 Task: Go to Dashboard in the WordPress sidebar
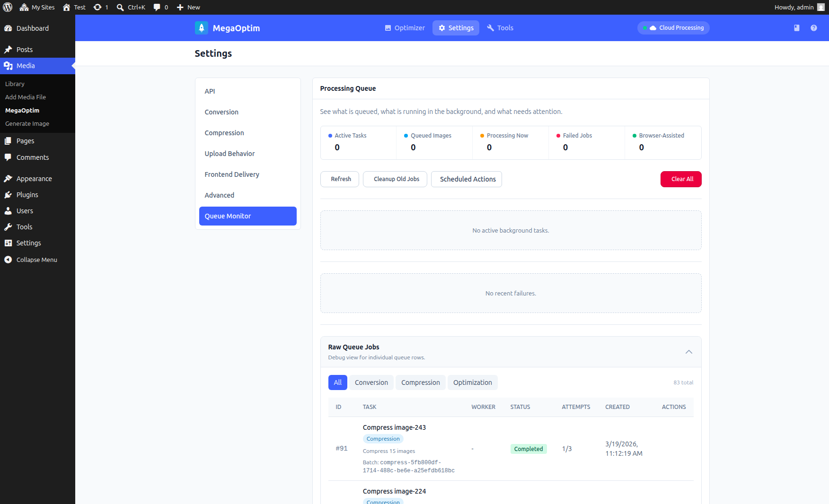pyautogui.click(x=37, y=28)
